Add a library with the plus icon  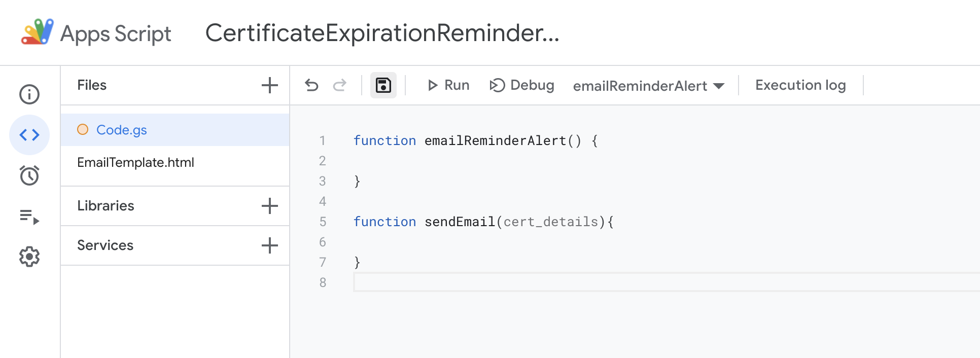point(270,206)
